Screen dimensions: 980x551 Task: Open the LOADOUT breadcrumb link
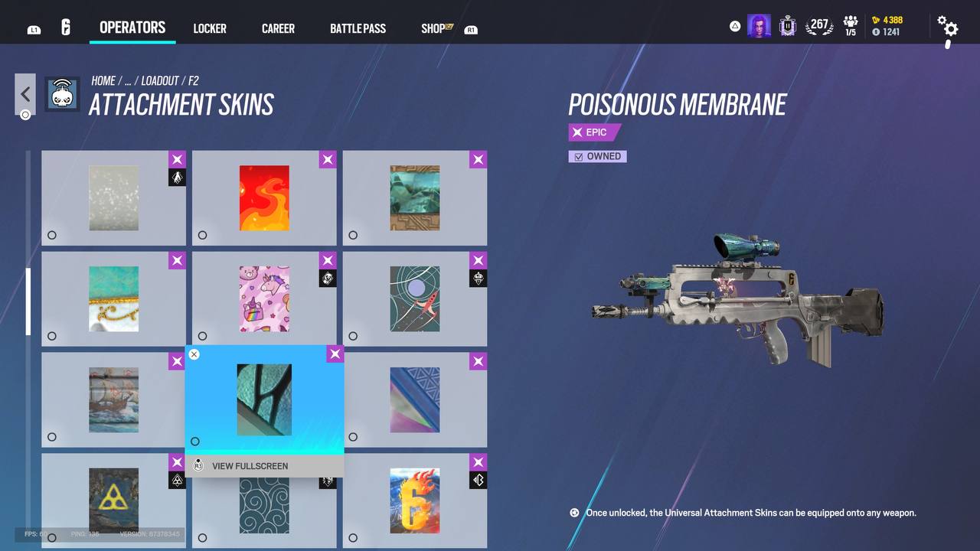[x=160, y=81]
